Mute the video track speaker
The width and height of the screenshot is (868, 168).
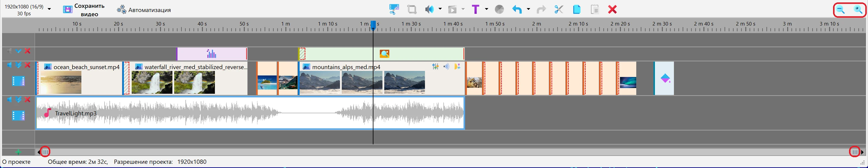pos(9,65)
